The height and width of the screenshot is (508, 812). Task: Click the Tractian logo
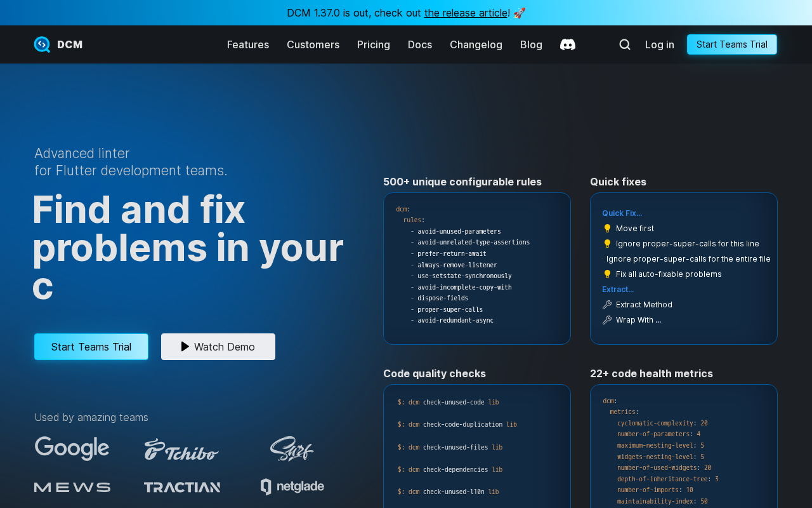point(182,487)
